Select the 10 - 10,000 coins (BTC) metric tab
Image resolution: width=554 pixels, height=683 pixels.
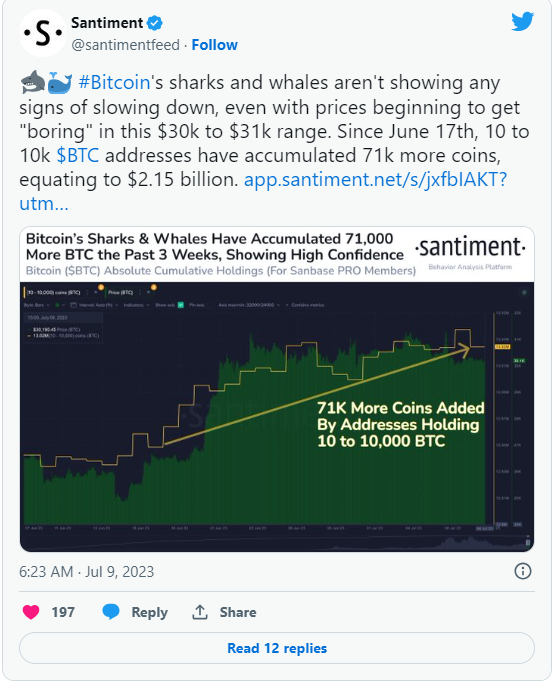(61, 292)
